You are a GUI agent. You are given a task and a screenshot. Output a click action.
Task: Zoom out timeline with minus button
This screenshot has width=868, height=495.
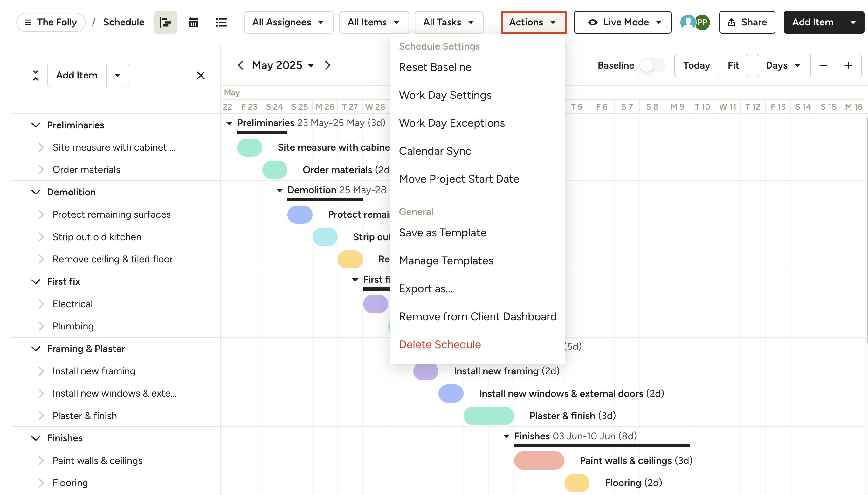point(823,65)
